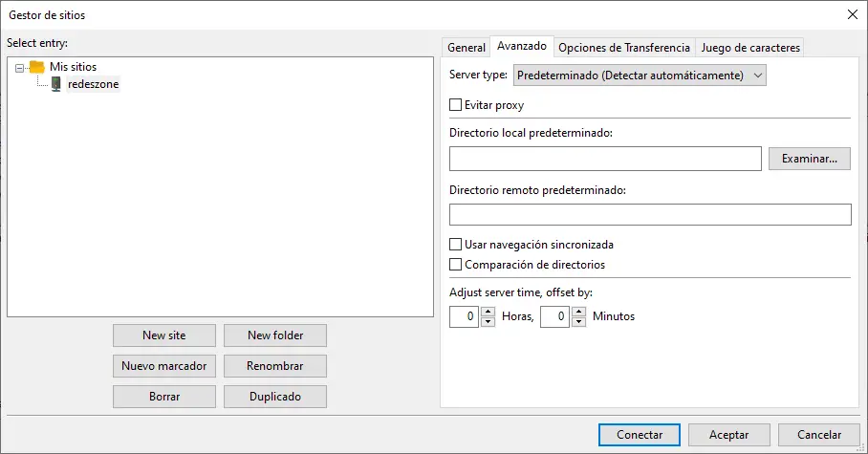The image size is (868, 454).
Task: Select the Juego de caracteres tab
Action: [749, 47]
